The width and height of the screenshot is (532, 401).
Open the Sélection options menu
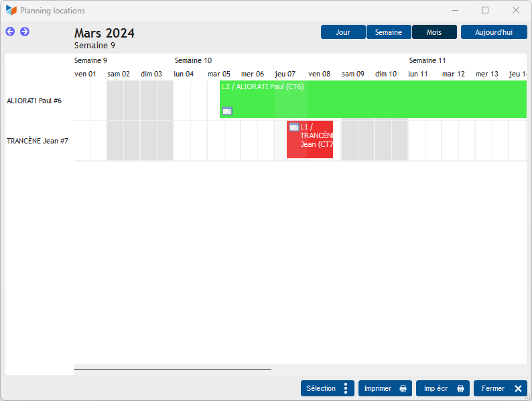[327, 388]
